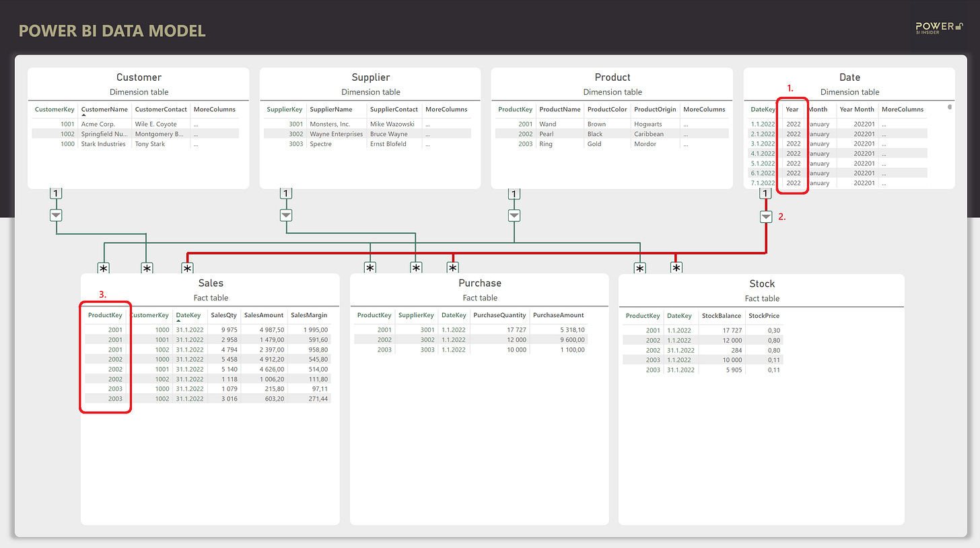Select the "Wand" product name cell
The height and width of the screenshot is (548, 980).
547,124
